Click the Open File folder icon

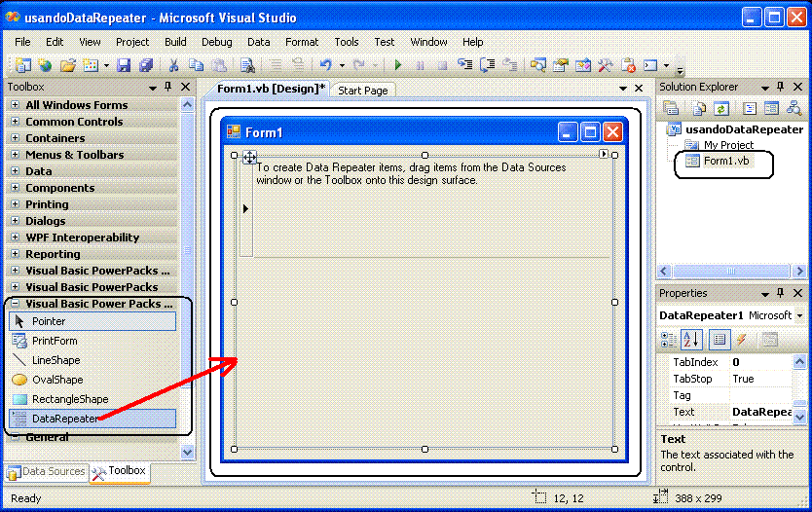click(68, 65)
